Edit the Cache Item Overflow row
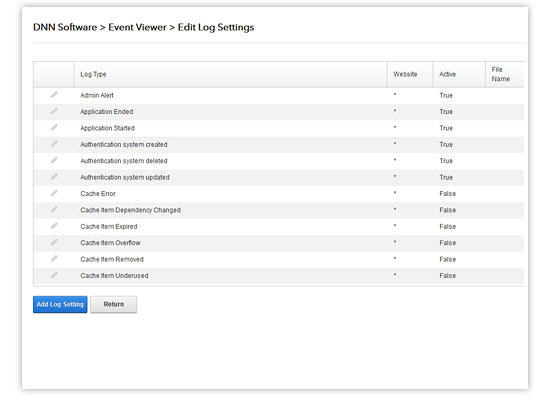Screen dimensions: 550x405 (54, 242)
